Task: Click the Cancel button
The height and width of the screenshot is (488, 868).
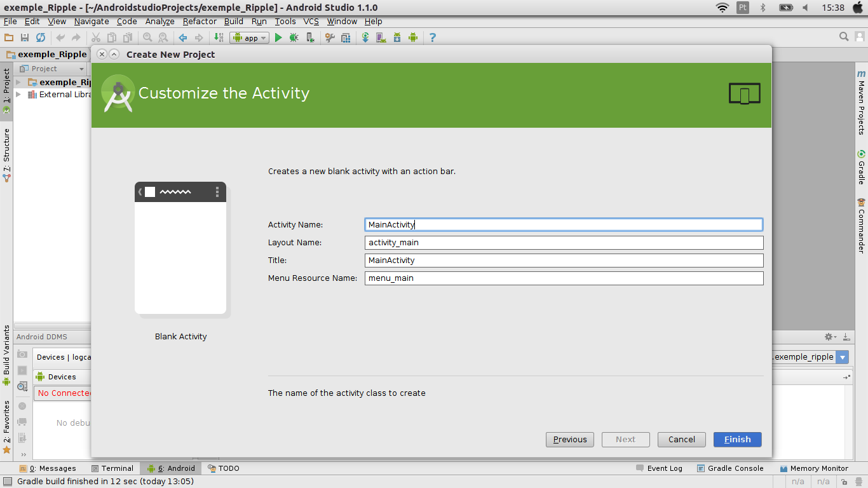Action: click(681, 439)
